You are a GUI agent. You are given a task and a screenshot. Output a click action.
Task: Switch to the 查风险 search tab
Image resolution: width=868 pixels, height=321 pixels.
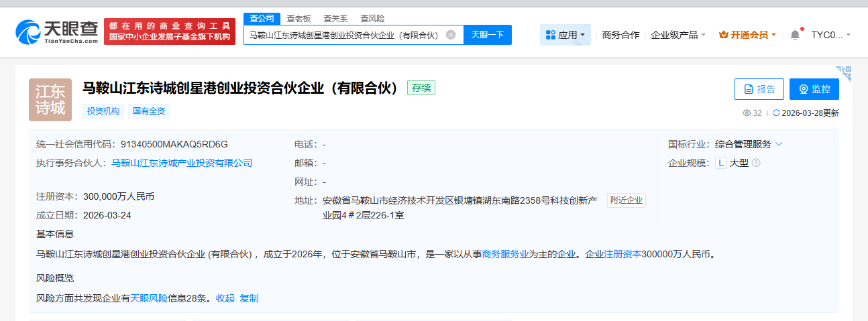pos(372,19)
